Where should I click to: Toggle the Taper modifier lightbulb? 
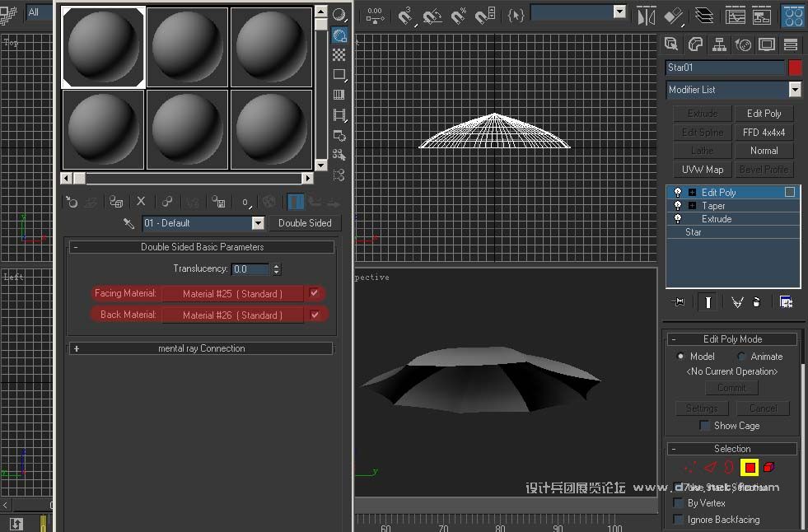pos(678,206)
